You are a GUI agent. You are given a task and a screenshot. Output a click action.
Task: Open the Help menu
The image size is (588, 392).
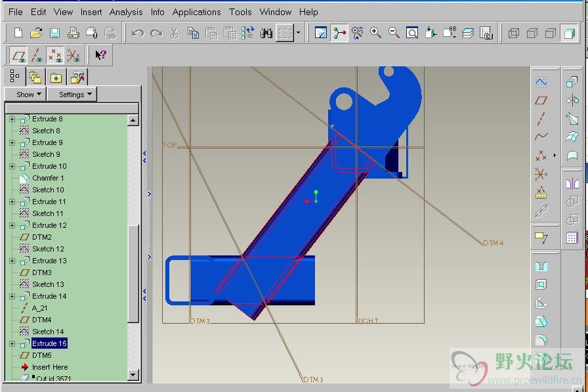click(308, 12)
